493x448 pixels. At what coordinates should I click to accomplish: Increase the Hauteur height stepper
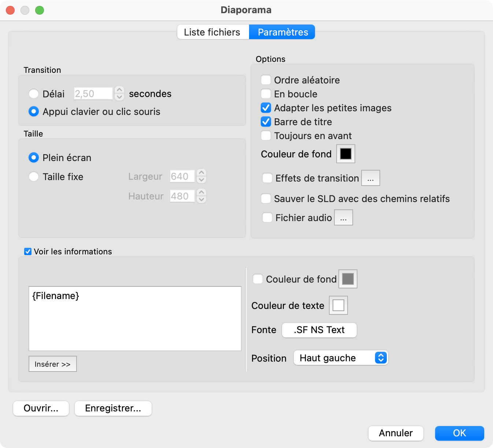tap(201, 193)
